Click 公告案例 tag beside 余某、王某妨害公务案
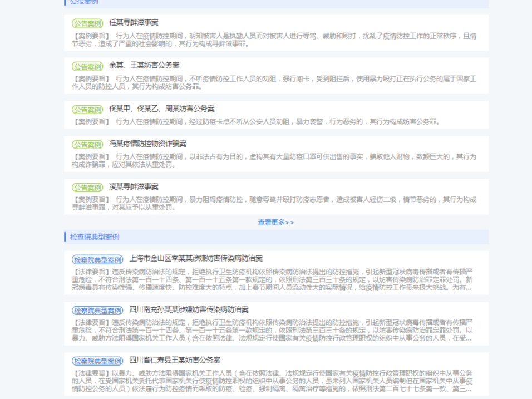Image resolution: width=532 pixels, height=399 pixels. (87, 67)
